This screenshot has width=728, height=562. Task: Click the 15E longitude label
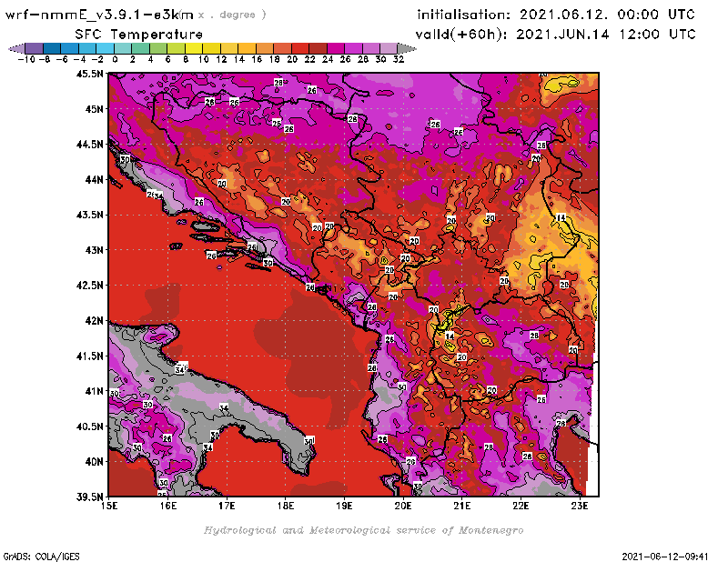109,506
